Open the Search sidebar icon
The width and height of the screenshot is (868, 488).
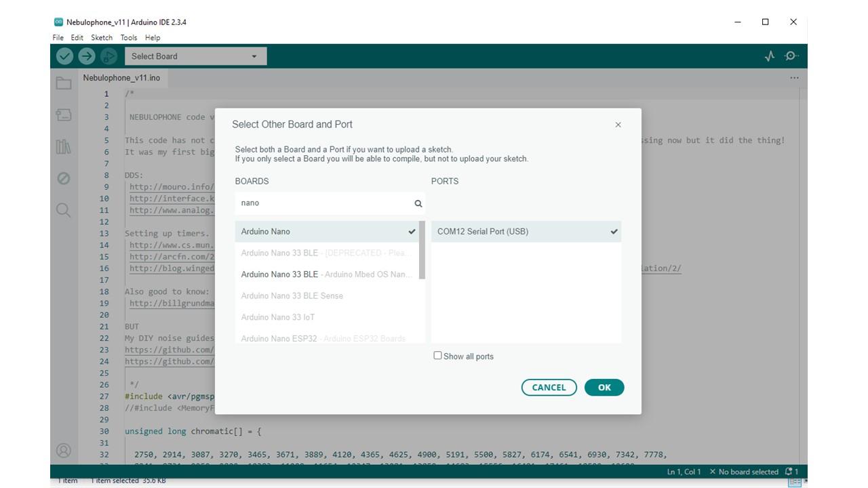click(64, 210)
